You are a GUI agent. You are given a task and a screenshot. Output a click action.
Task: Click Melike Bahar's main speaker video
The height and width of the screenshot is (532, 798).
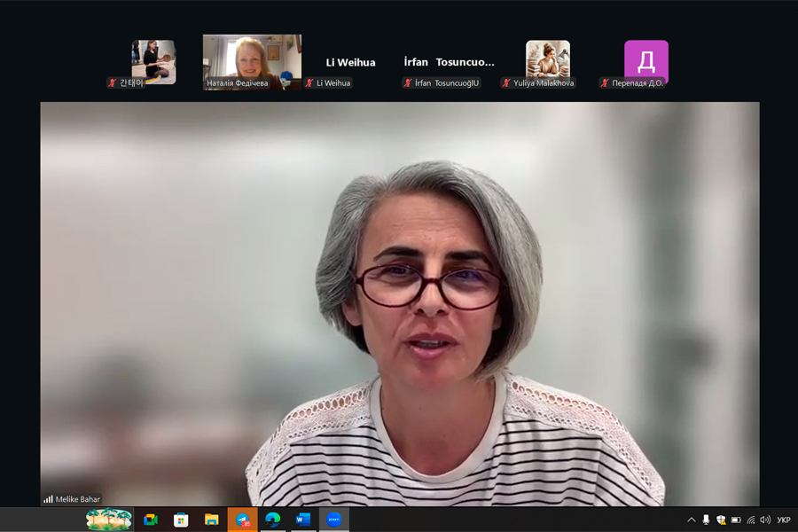(x=400, y=304)
